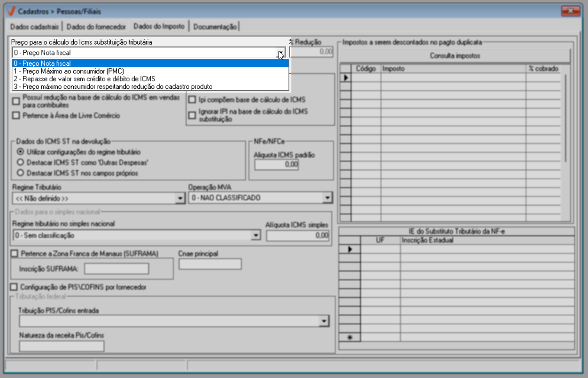Viewport: 588px width, 378px height.
Task: Choose Repasse de valor sem crédito e débito
Action: (85, 79)
